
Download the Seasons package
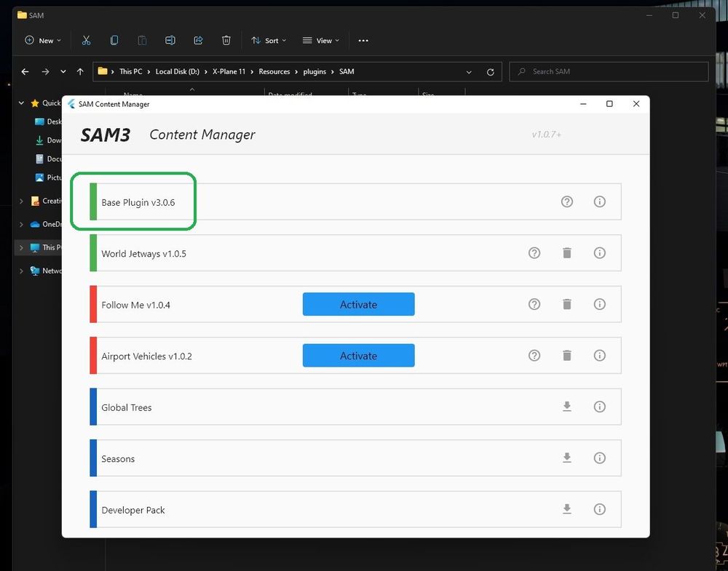tap(567, 458)
